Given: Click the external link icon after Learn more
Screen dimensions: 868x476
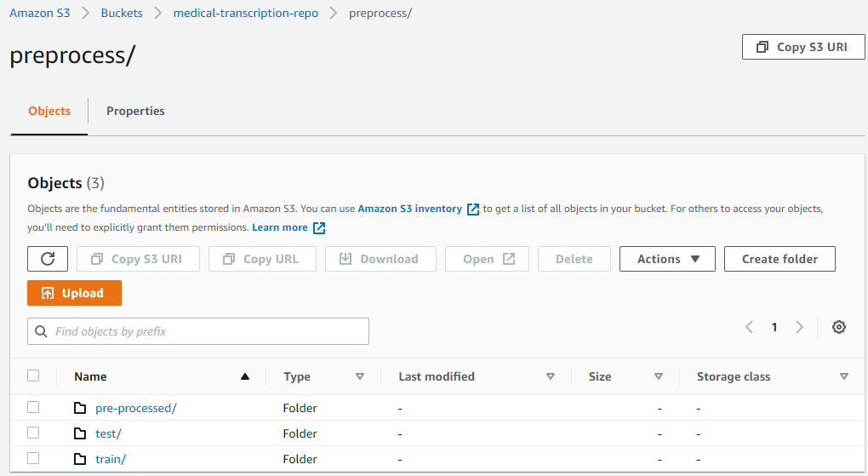Looking at the screenshot, I should 319,228.
